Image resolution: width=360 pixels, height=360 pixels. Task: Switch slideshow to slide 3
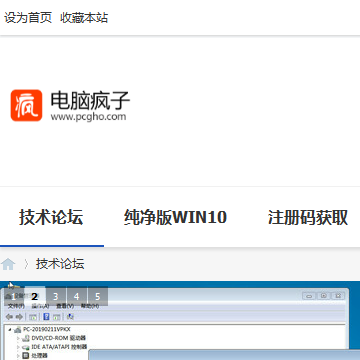(56, 296)
